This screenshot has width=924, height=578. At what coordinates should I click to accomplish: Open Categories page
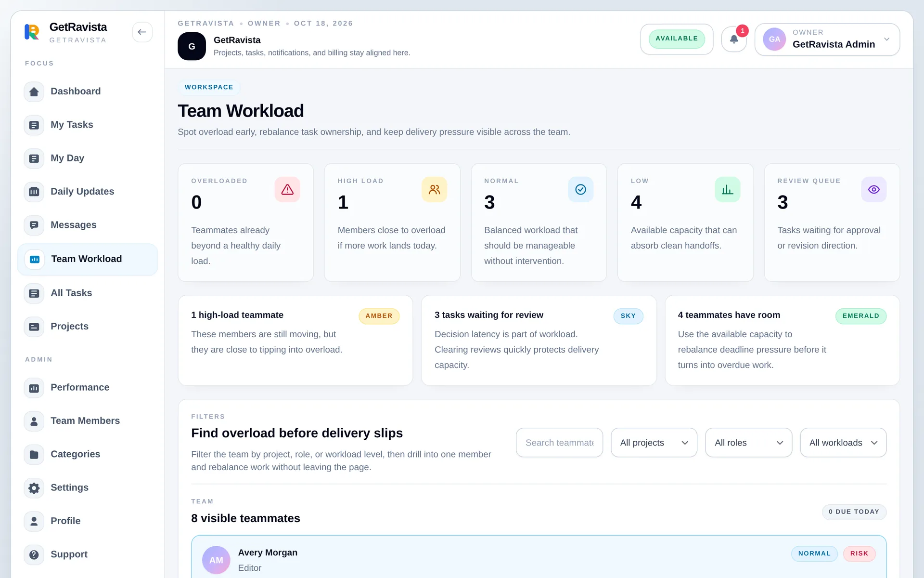pyautogui.click(x=88, y=454)
